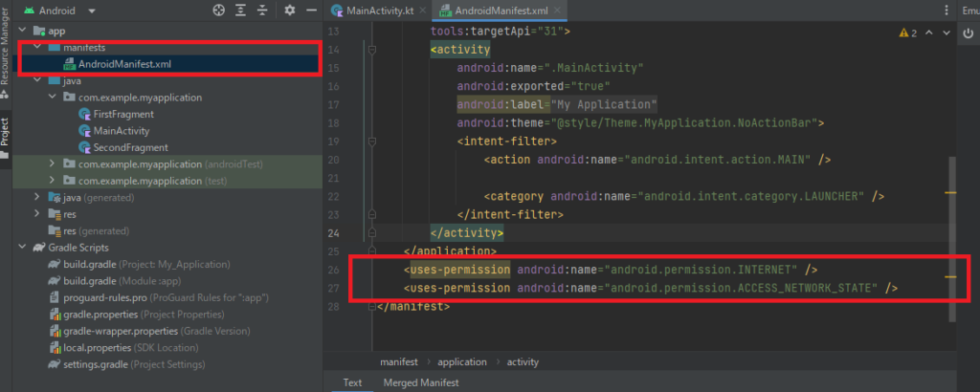
Task: Click the Expand All icon in Project panel
Action: 241,11
